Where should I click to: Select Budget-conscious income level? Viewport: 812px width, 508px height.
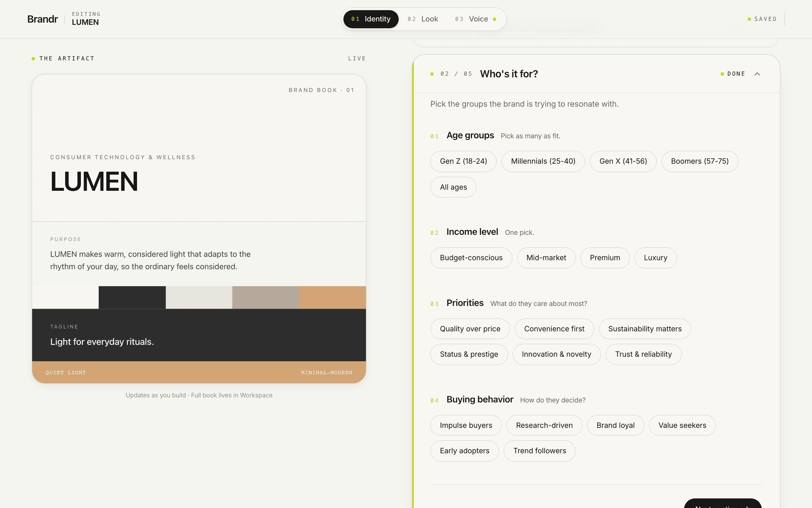pos(471,258)
